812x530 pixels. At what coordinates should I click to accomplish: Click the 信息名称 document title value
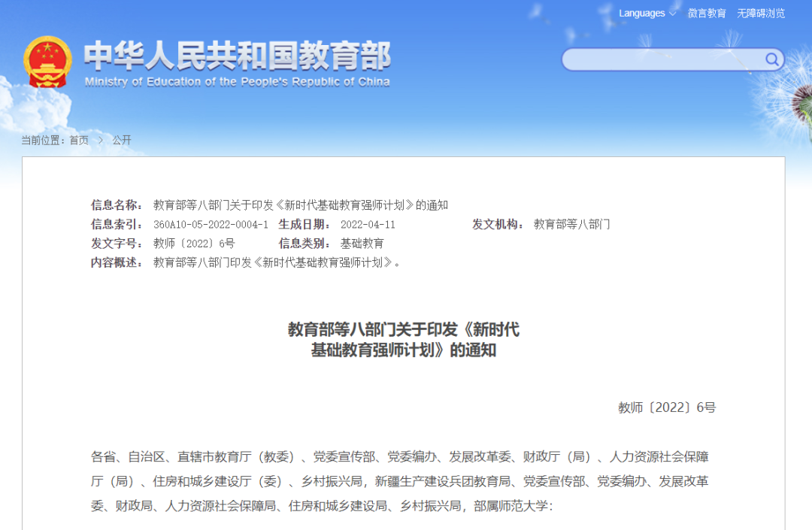301,205
